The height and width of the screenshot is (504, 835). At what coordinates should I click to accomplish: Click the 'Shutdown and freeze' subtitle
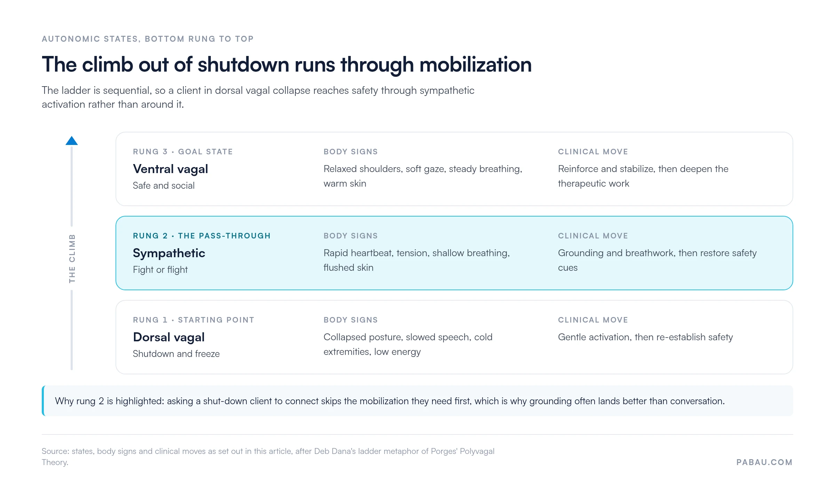tap(176, 354)
